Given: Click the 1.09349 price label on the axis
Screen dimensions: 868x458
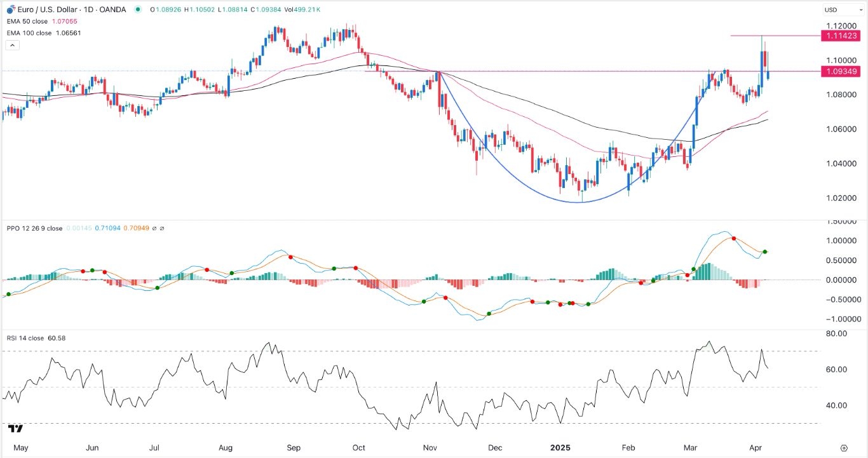Looking at the screenshot, I should click(x=841, y=72).
